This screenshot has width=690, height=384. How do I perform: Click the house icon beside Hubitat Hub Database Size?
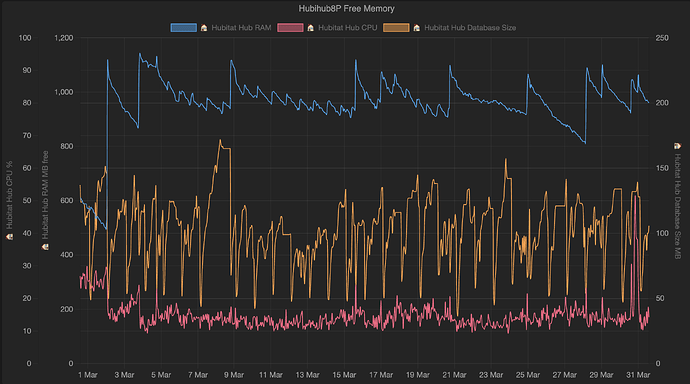(x=416, y=28)
